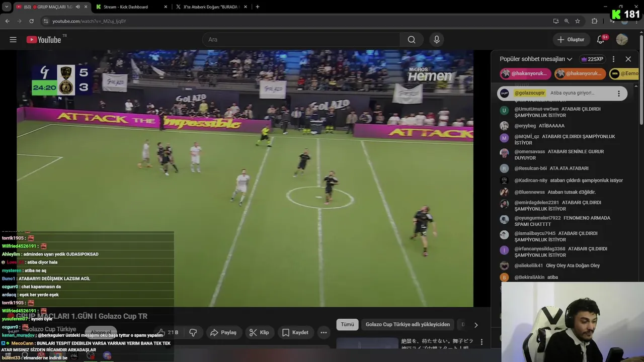Open options on pinned @golazocuptr message
The image size is (644, 362).
[x=618, y=94]
